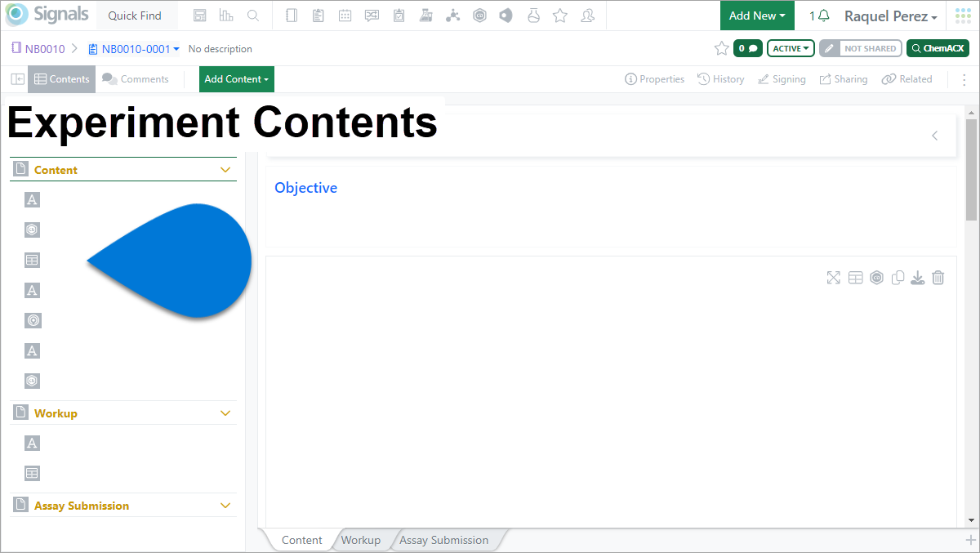
Task: Collapse the Content section chevron in outline
Action: (226, 170)
